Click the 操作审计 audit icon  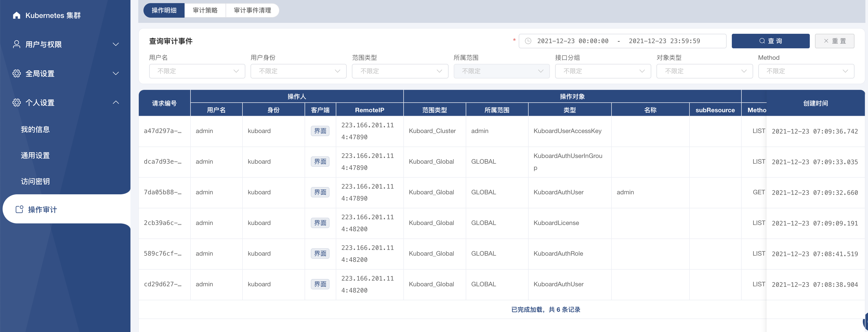point(19,209)
